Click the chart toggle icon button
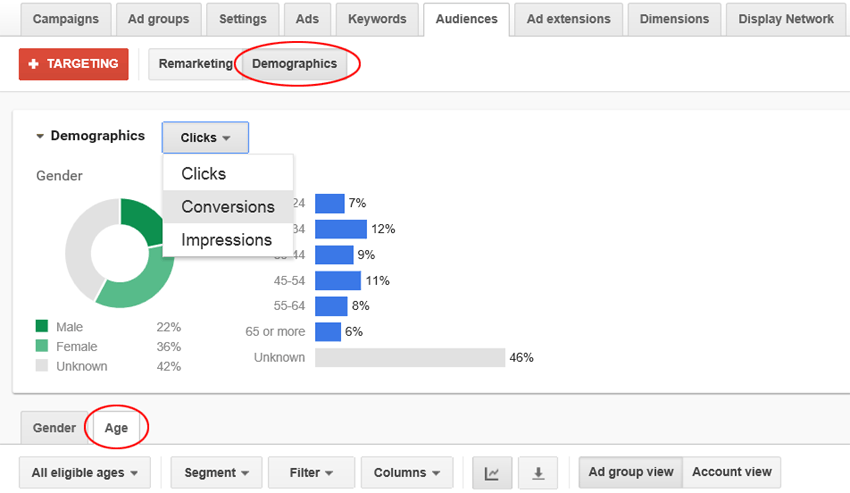 (x=492, y=473)
